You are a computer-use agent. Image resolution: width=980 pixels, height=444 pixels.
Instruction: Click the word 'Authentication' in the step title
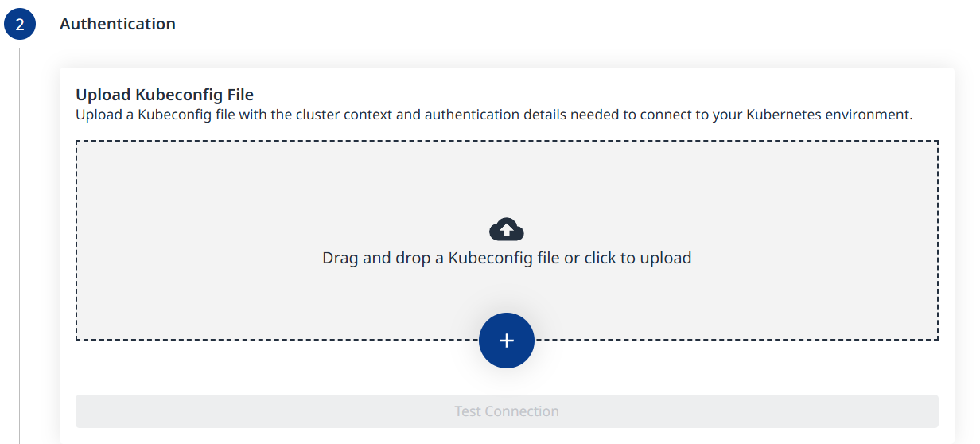[118, 24]
